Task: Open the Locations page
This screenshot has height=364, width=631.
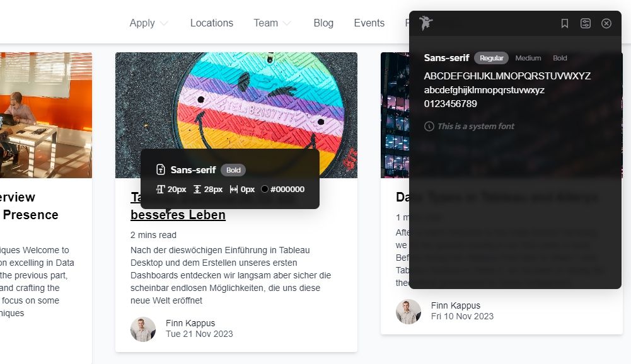Action: (212, 23)
